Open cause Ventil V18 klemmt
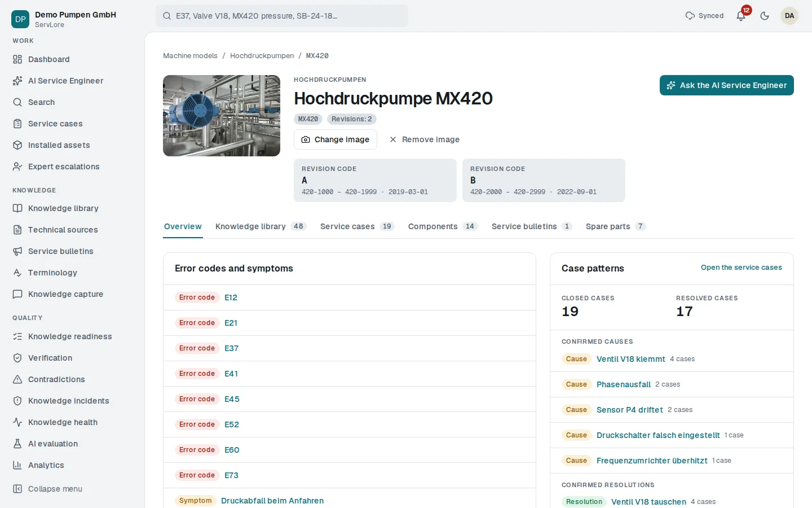The image size is (812, 508). coord(631,359)
